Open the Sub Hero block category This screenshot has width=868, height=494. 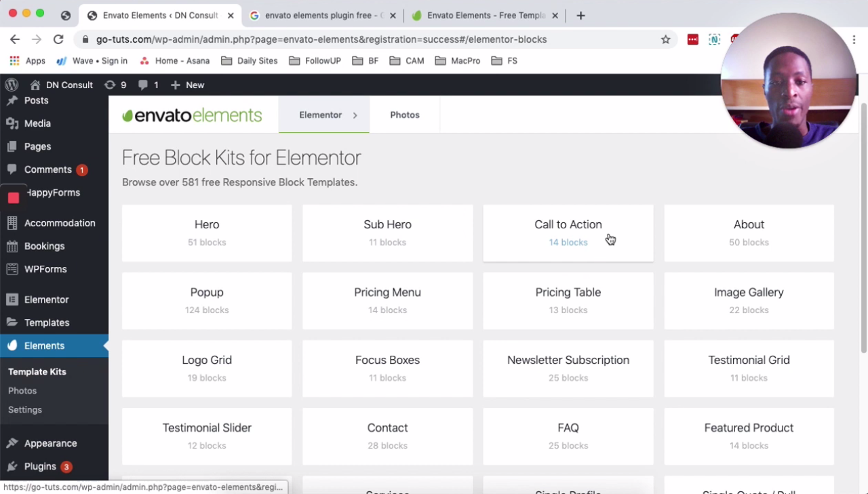click(388, 233)
